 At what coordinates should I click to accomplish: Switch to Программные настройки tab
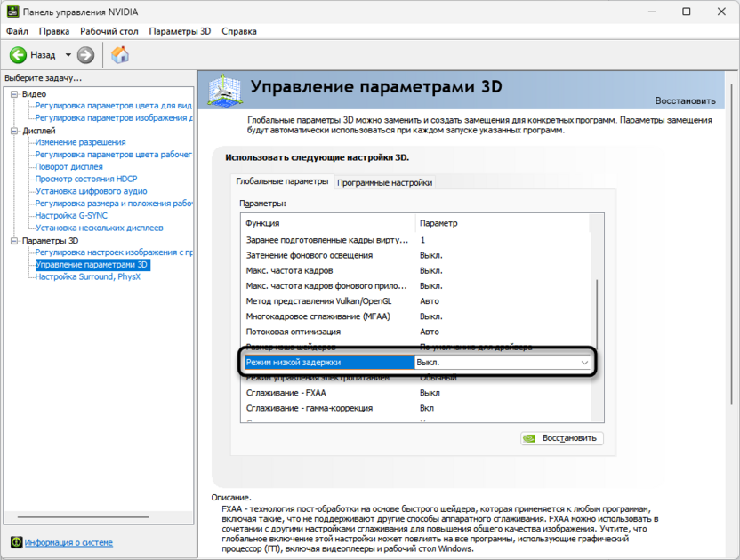pyautogui.click(x=384, y=182)
